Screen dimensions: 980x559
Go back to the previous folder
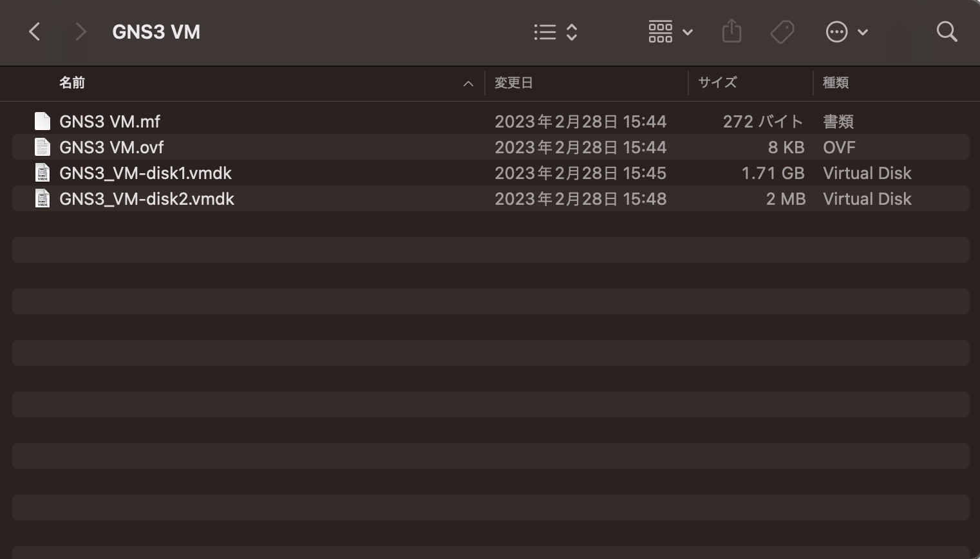click(x=35, y=32)
